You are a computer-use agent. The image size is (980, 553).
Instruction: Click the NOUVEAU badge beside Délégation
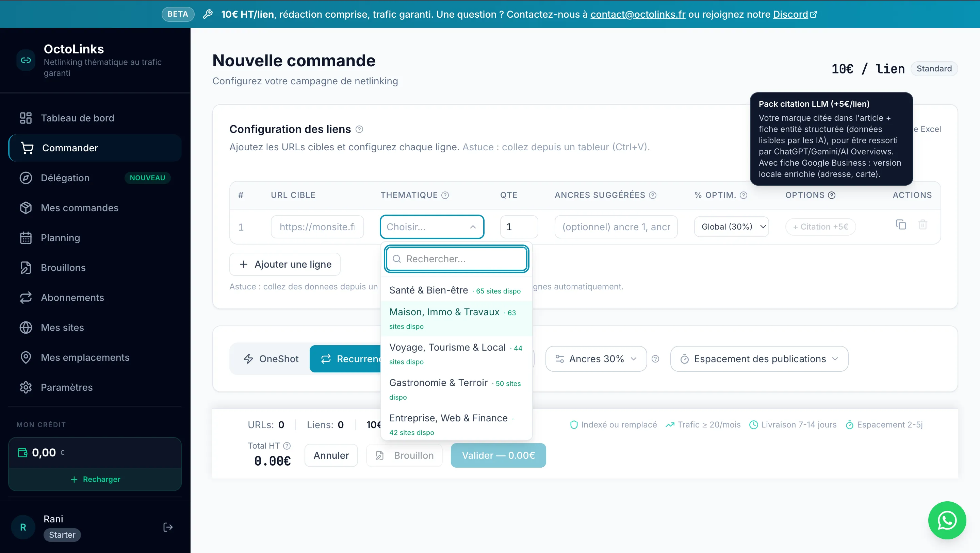(148, 178)
